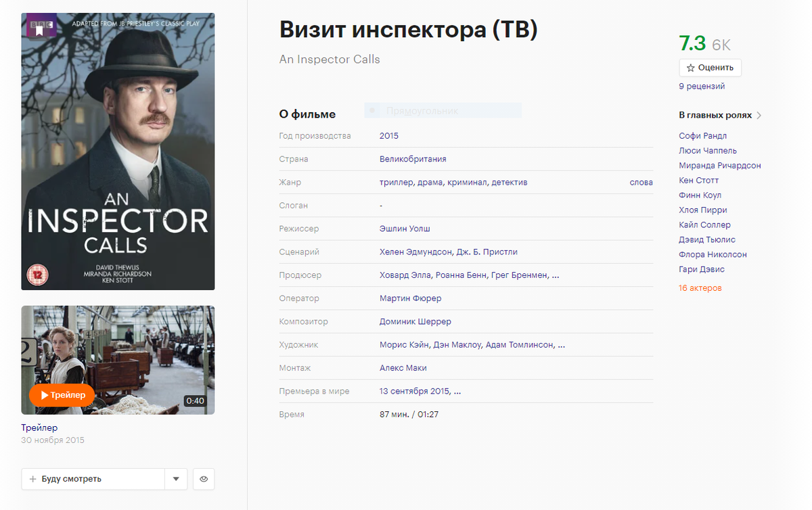Image resolution: width=812 pixels, height=510 pixels.
Task: Open actor Хлоя Пирри
Action: 703,210
